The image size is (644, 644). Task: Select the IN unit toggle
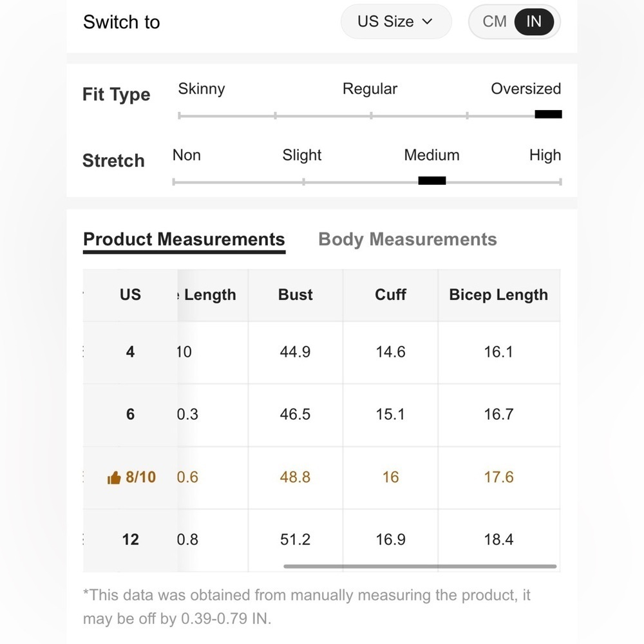point(533,21)
